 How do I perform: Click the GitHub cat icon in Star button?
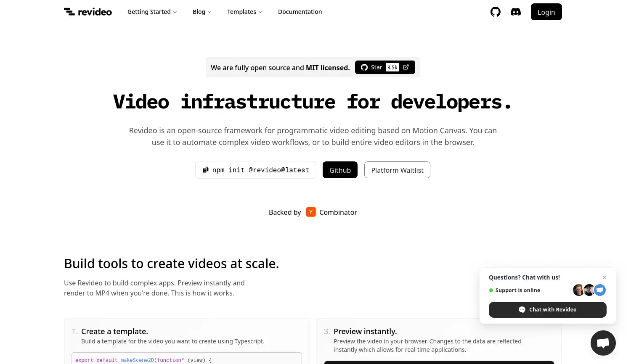(x=364, y=67)
